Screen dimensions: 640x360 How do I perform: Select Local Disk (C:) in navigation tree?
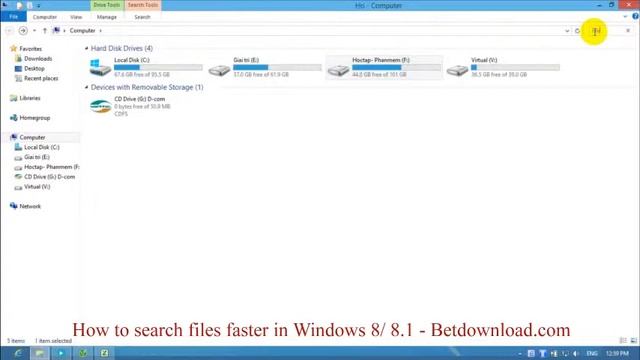[41, 147]
